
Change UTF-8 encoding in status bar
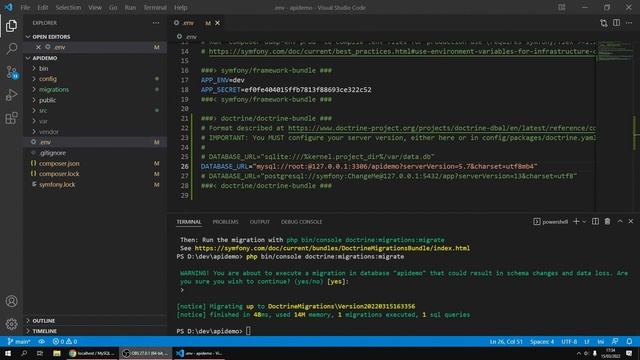[569, 341]
